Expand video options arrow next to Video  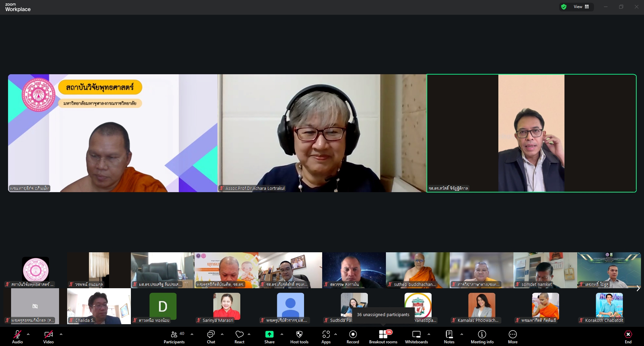pyautogui.click(x=61, y=334)
